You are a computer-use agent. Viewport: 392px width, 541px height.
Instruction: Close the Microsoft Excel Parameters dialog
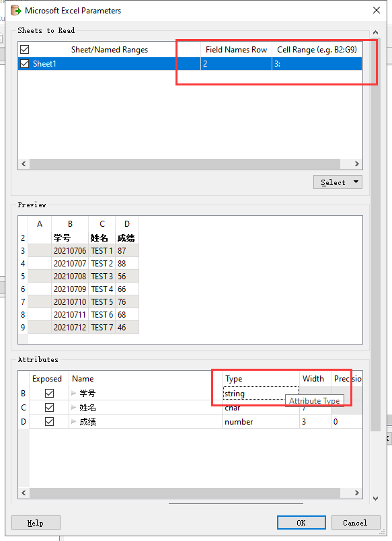377,10
